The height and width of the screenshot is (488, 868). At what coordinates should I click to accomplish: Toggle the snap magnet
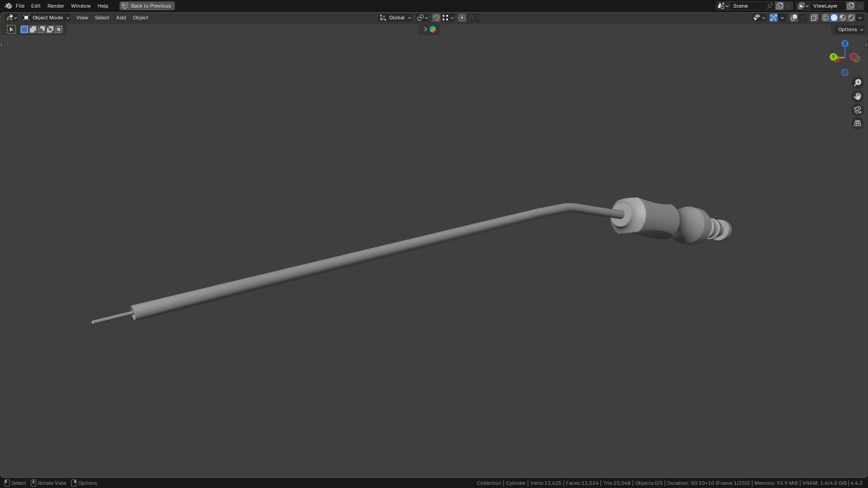(x=436, y=18)
